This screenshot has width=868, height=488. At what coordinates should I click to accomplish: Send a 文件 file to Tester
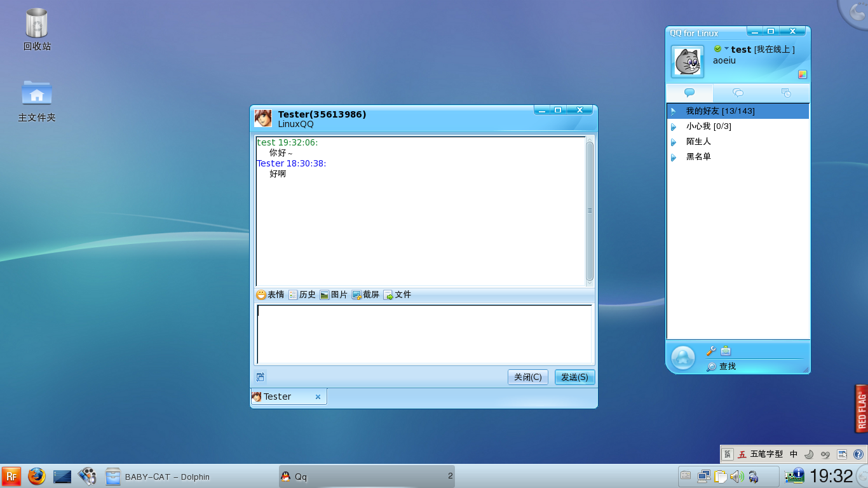click(397, 295)
